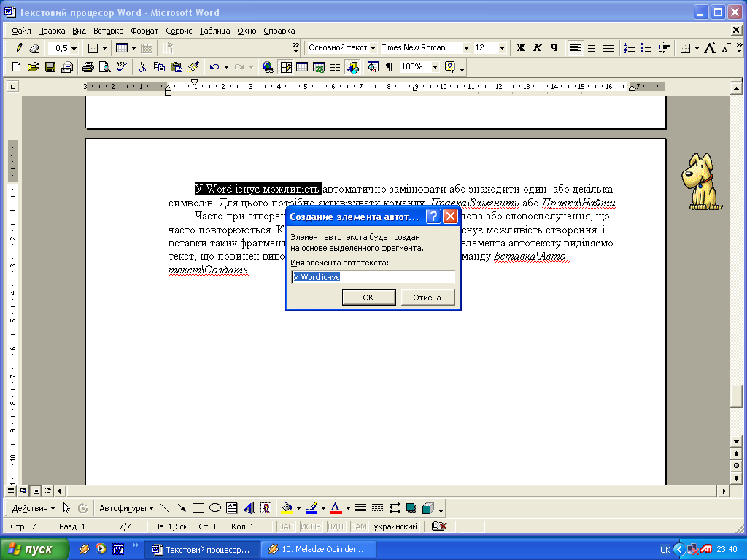Select the Line tool in the drawing toolbar

[x=164, y=508]
